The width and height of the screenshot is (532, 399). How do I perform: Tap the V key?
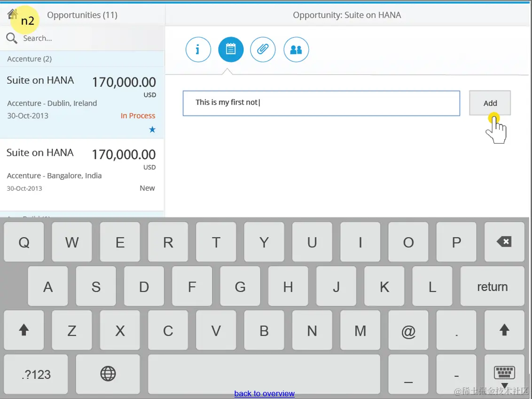click(x=216, y=330)
